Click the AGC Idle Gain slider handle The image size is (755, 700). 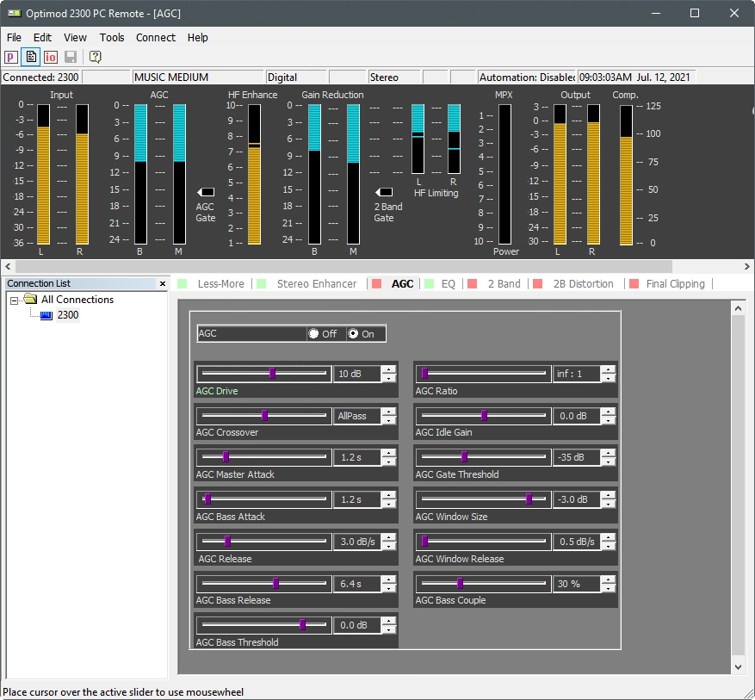pos(484,415)
